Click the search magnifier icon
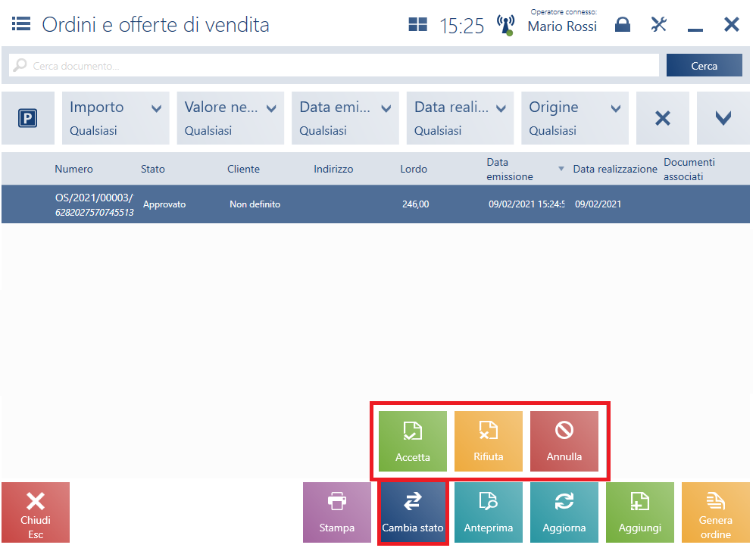The height and width of the screenshot is (548, 756). click(x=20, y=65)
